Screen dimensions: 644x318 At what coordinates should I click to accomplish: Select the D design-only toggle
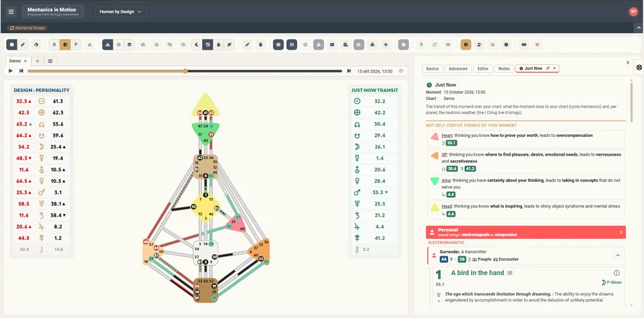(54, 44)
